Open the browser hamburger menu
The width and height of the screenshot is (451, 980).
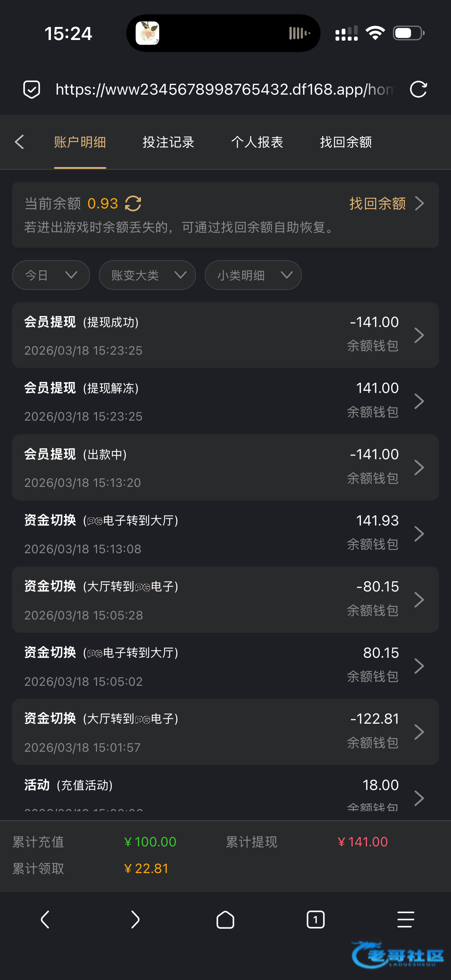click(x=405, y=920)
